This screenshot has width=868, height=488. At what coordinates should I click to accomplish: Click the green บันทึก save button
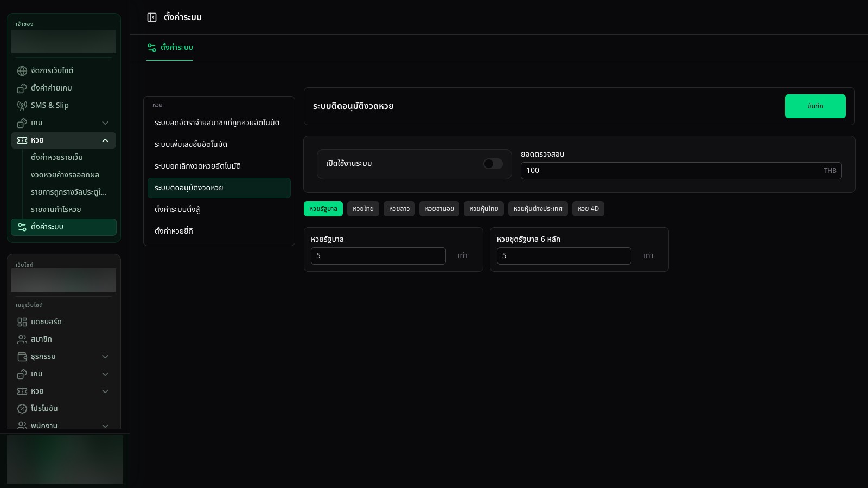pos(815,106)
